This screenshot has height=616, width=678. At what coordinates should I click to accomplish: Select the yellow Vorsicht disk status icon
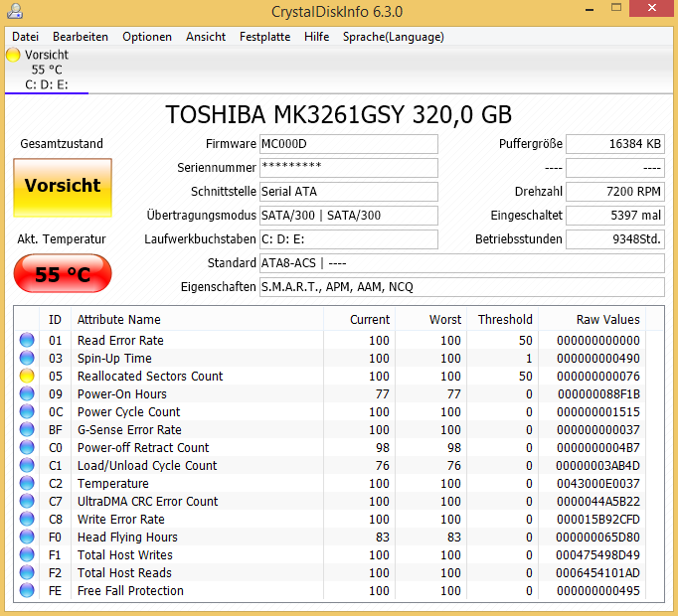(x=13, y=55)
